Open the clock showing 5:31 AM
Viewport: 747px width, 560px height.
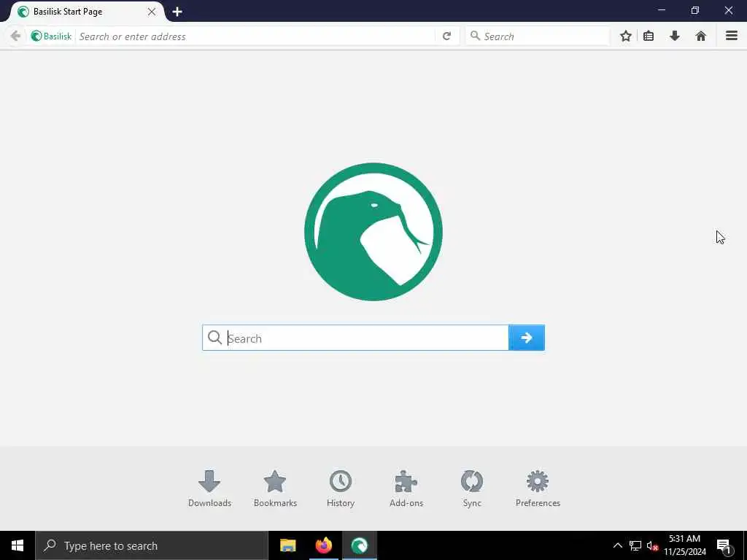[685, 545]
